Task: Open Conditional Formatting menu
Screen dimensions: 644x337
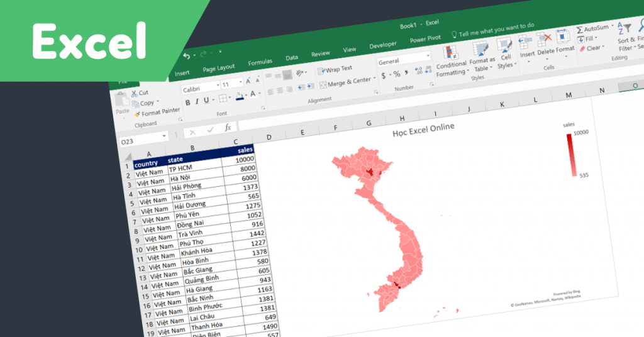Action: click(x=452, y=62)
